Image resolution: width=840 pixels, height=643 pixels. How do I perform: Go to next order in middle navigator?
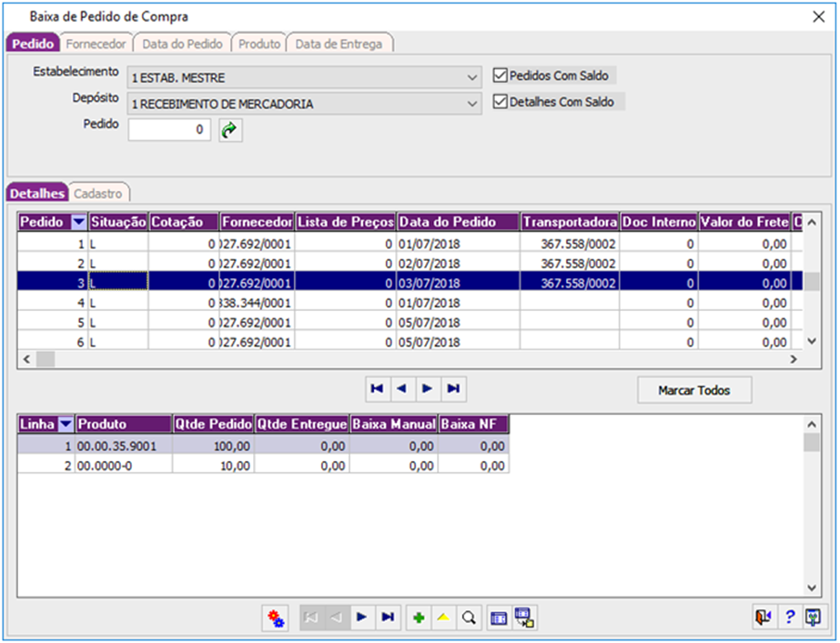[428, 389]
